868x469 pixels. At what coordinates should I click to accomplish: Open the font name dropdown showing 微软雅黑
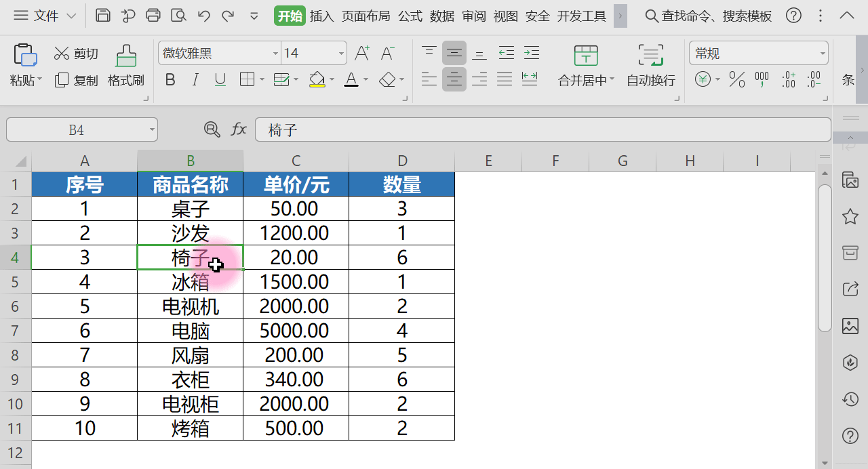coord(217,52)
